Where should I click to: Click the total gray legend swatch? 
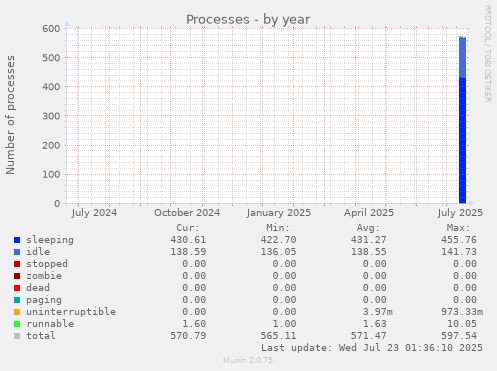17,336
